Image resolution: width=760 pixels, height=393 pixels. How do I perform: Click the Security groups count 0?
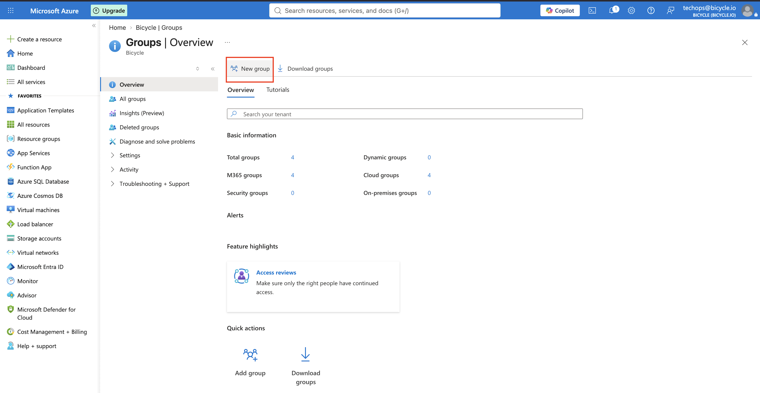pyautogui.click(x=293, y=193)
